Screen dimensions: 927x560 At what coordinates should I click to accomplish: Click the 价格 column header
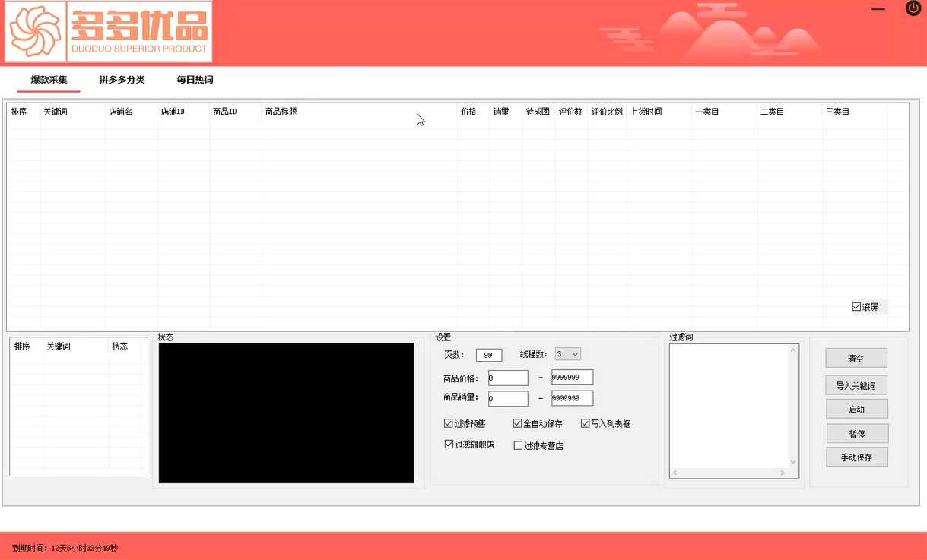[473, 112]
